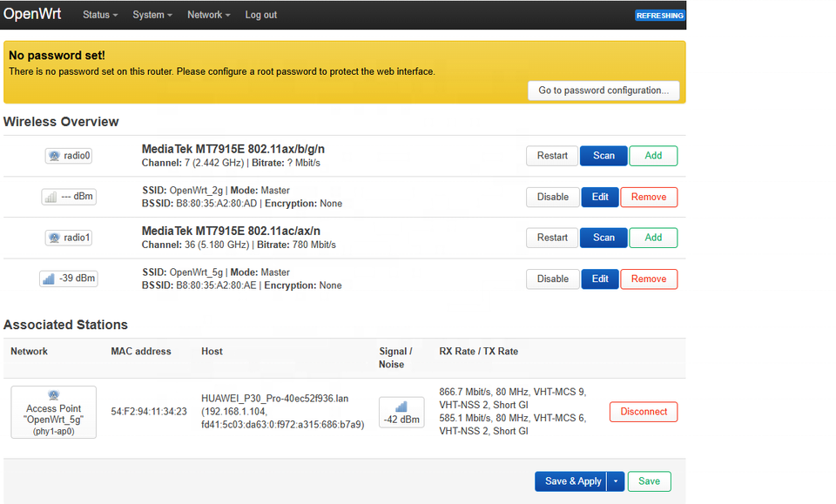Expand the System menu
836x504 pixels.
(x=152, y=15)
